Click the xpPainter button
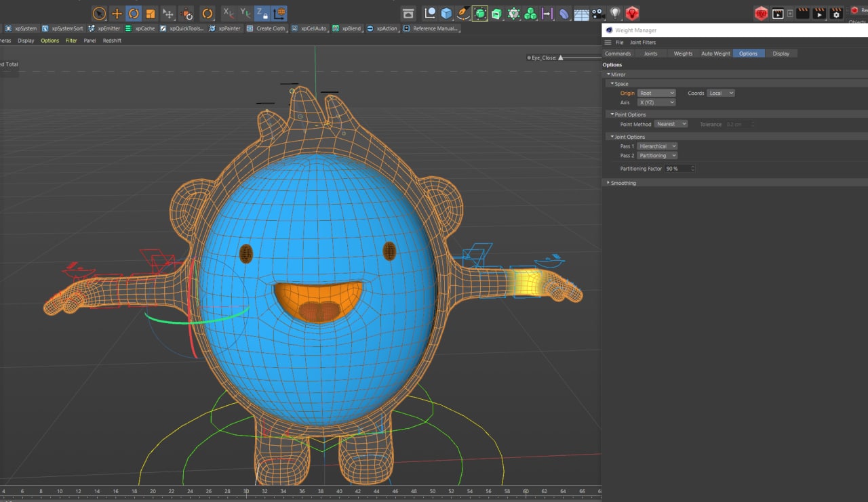Viewport: 868px width, 502px height. tap(225, 28)
